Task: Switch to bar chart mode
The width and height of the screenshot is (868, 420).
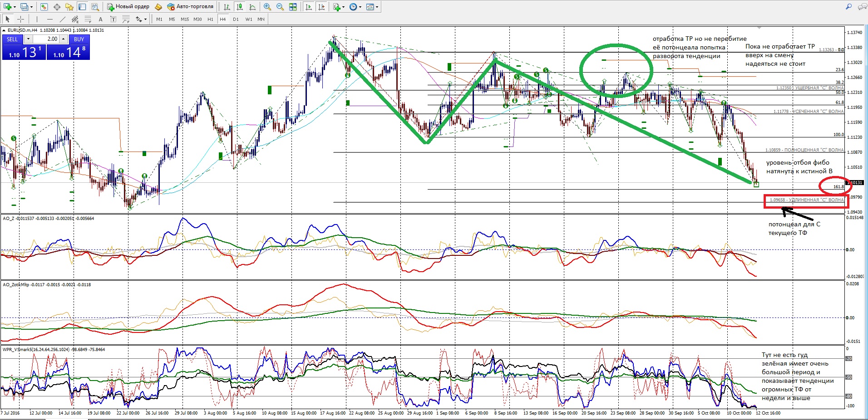Action: [x=227, y=7]
